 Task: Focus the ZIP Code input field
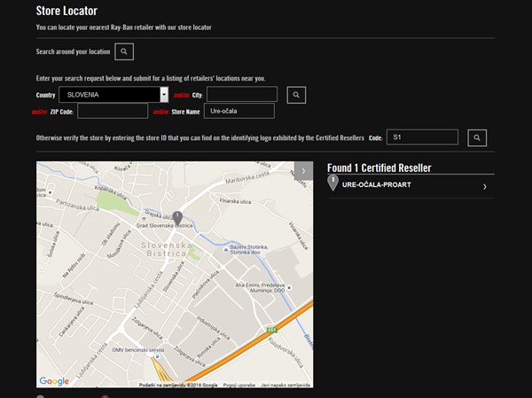click(113, 111)
